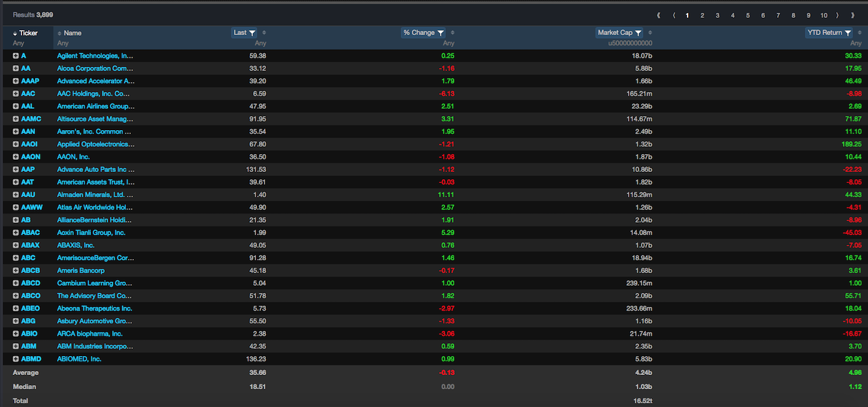The height and width of the screenshot is (407, 868).
Task: Expand the AAMC Altisource row
Action: pyautogui.click(x=16, y=119)
